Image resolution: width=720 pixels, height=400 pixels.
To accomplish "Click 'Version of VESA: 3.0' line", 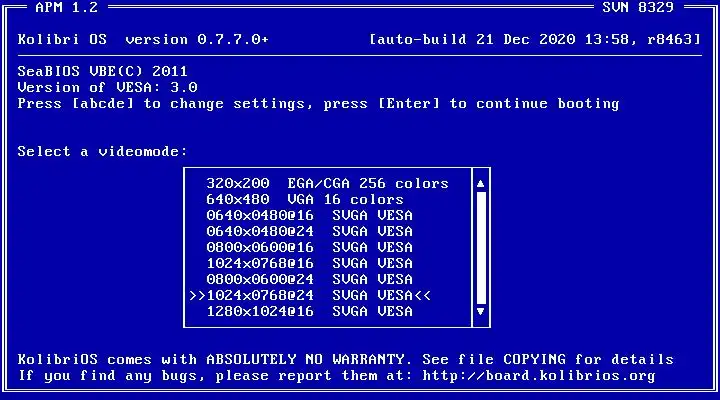I will [x=107, y=87].
